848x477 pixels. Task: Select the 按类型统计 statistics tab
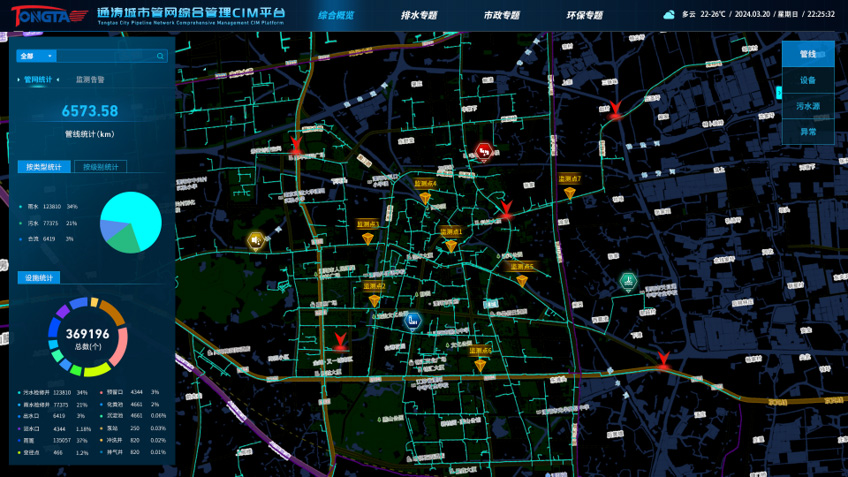pos(44,167)
